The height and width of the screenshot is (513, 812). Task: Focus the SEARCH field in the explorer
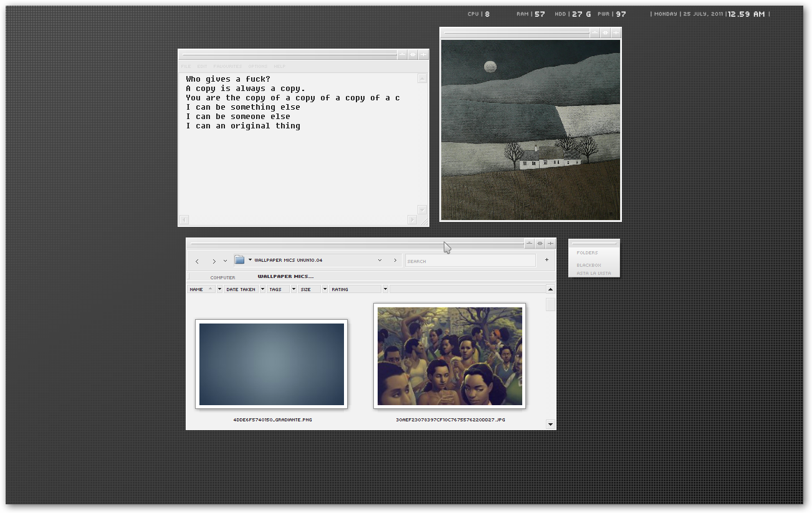click(x=470, y=261)
